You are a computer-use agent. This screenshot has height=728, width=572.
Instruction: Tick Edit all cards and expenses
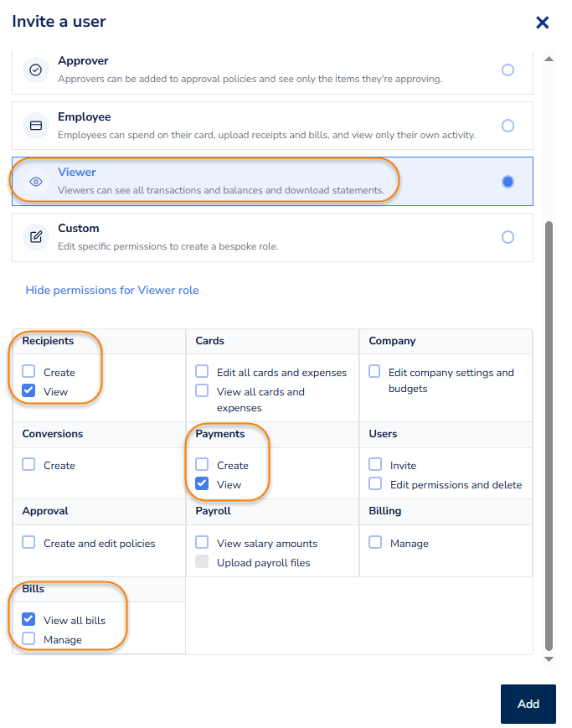pos(202,372)
